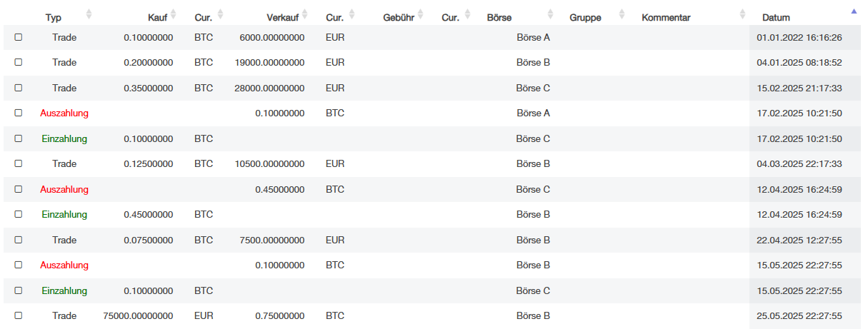
Task: Click sort arrows next to Kauf header
Action: coord(173,14)
